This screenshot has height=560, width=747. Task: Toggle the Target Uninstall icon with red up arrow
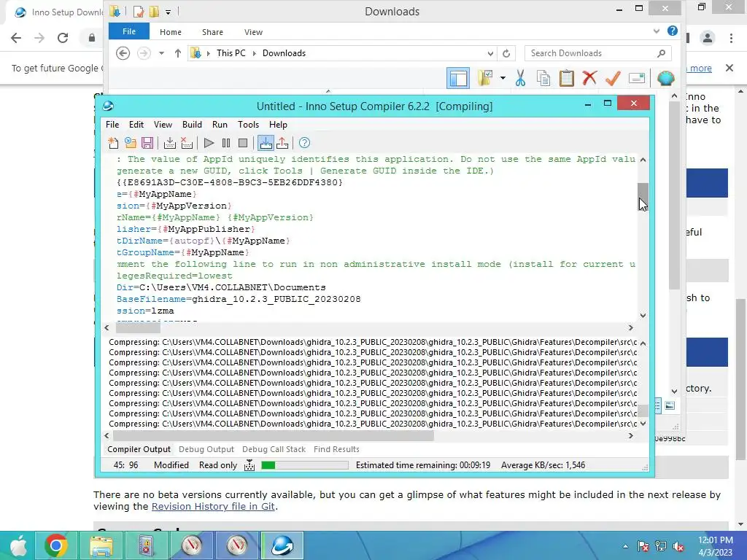point(282,143)
